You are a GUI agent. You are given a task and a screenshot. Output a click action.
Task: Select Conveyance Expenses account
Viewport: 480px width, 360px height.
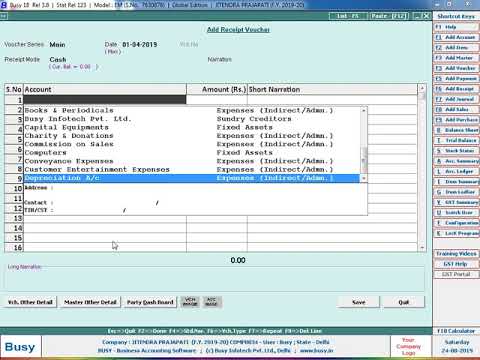pos(192,161)
